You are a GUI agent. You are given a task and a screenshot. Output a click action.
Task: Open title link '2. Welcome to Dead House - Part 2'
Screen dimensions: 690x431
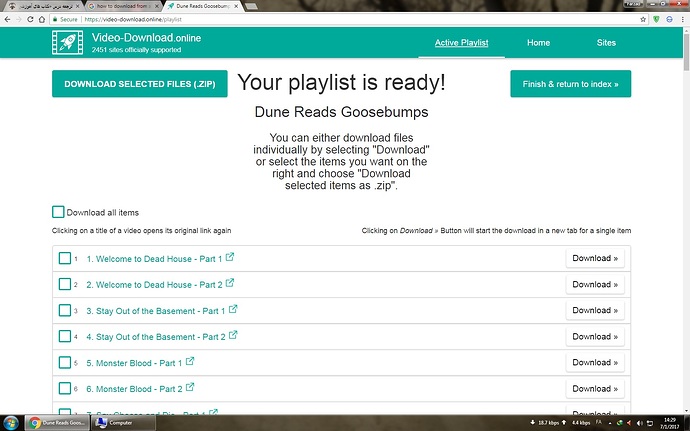tap(154, 285)
